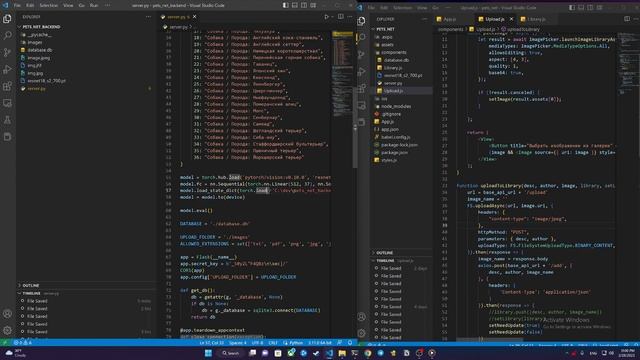
Task: Toggle secondary sidebar in right window title bar
Action: click(x=590, y=7)
